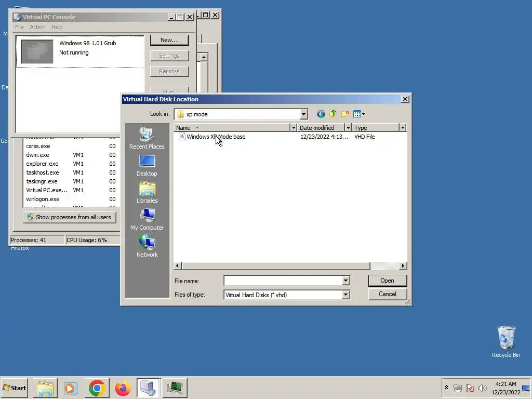Click the Action Center flag tray icon
Image resolution: width=532 pixels, height=399 pixels.
[470, 388]
